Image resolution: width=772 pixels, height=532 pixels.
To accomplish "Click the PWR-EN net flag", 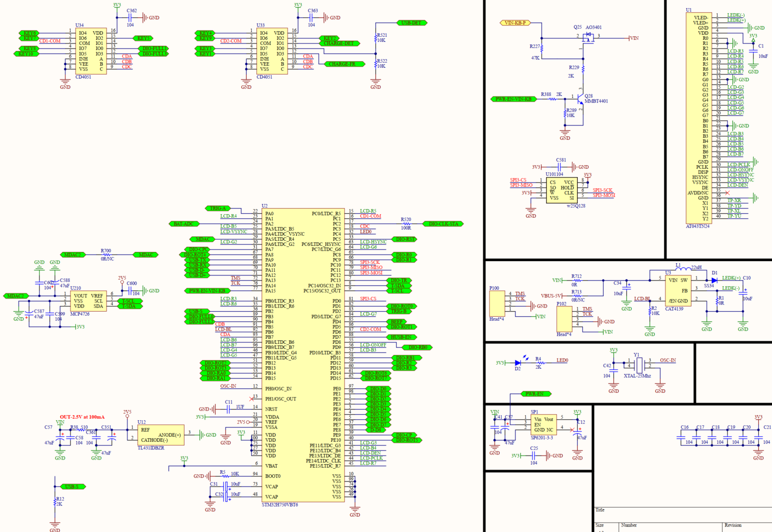I will coord(534,393).
